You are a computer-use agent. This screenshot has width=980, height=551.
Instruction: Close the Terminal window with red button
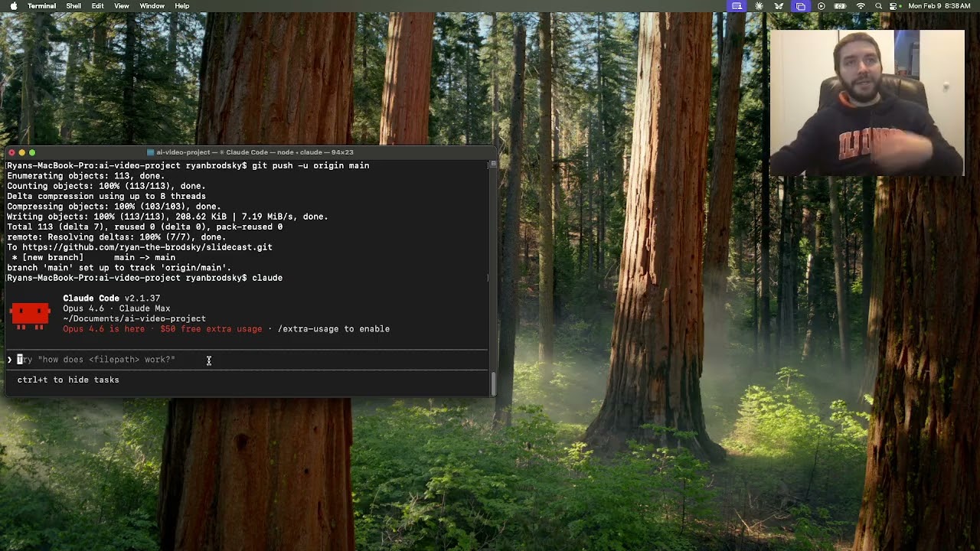coord(11,152)
